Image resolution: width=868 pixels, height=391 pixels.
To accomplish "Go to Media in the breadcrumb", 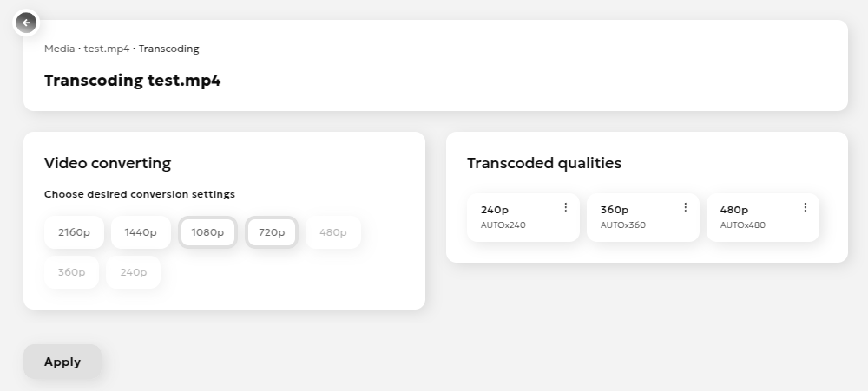I will click(59, 49).
